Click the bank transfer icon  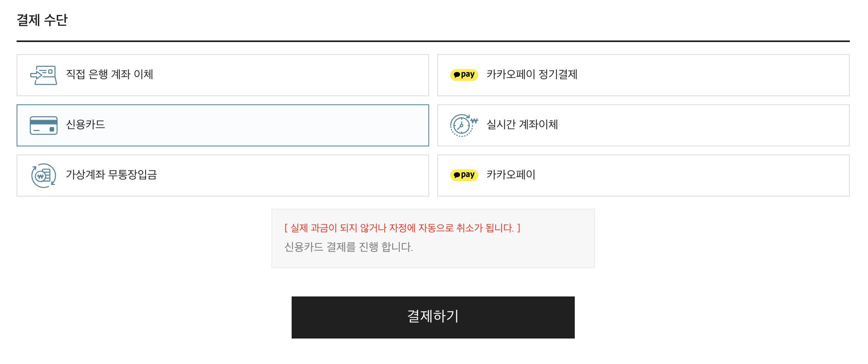coord(43,75)
